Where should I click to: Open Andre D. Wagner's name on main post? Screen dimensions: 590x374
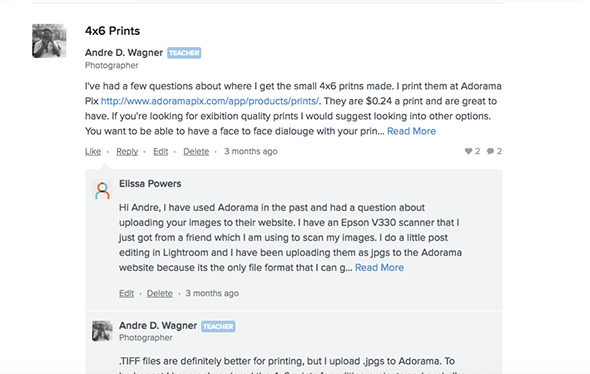coord(124,53)
